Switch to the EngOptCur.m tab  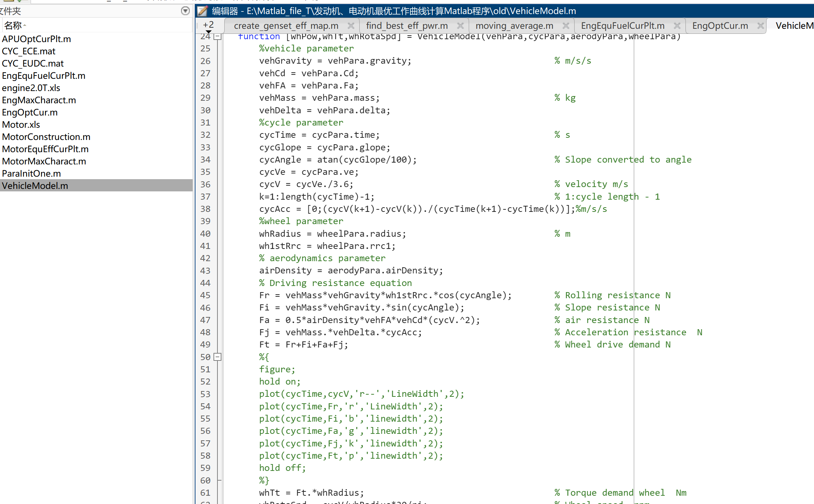[x=720, y=26]
